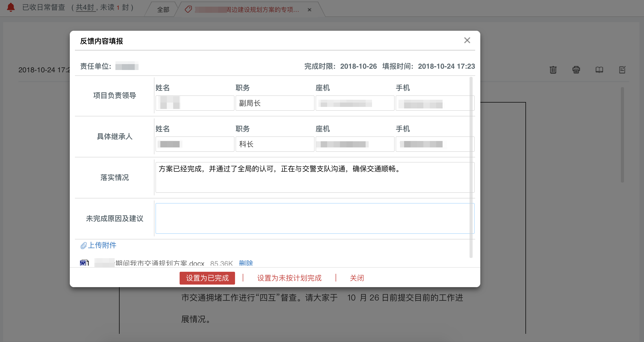Close the 周边建设规划方案 tab
The width and height of the screenshot is (644, 342).
[309, 10]
